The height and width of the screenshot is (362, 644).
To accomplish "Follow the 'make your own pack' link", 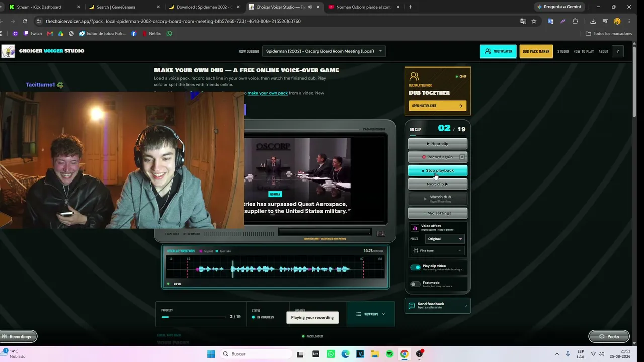I will 267,93.
